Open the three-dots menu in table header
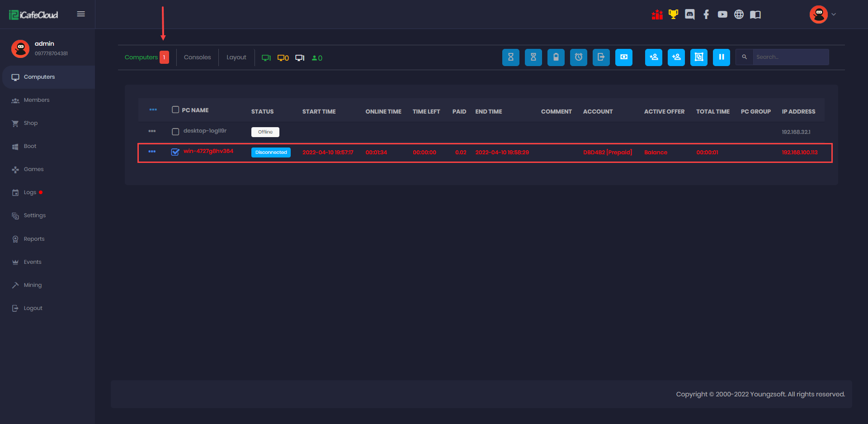Viewport: 868px width, 424px height. [x=153, y=110]
